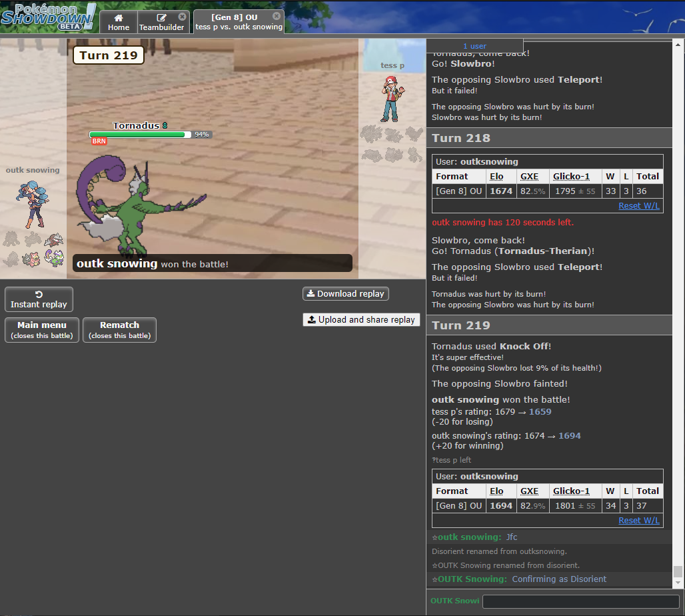Click the chat log scrollbar thumb

point(678,571)
